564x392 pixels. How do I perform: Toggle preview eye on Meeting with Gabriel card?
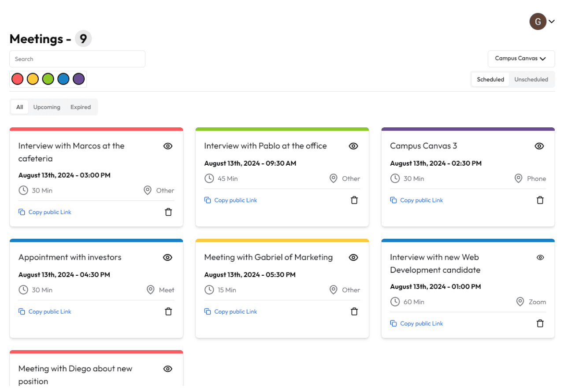point(353,257)
